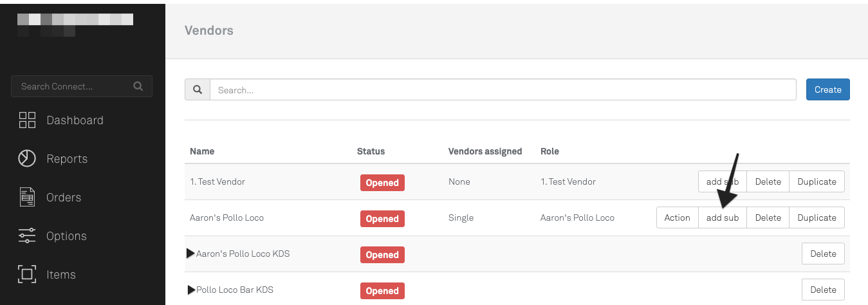The height and width of the screenshot is (305, 868).
Task: Click the Search Connect sidebar field
Action: point(74,86)
